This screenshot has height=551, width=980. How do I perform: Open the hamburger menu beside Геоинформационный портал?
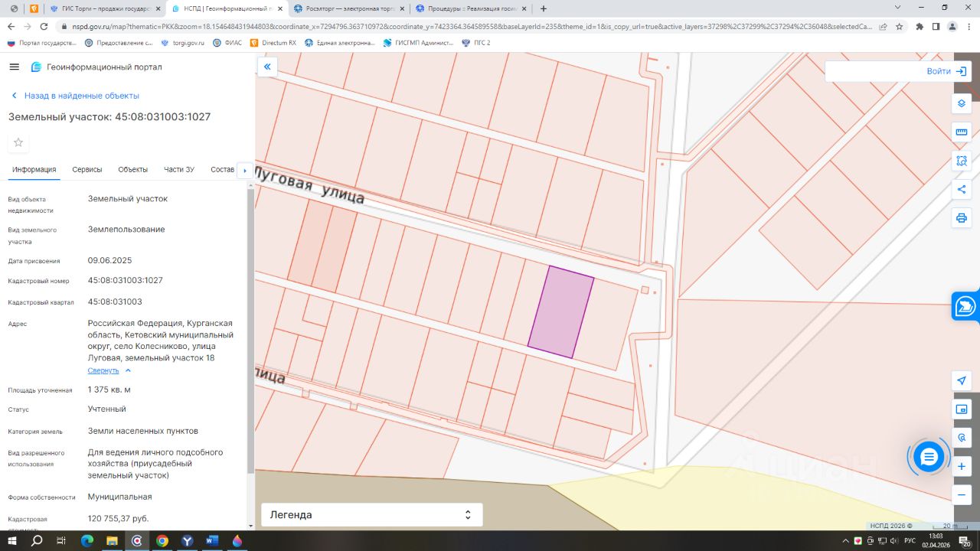(14, 67)
